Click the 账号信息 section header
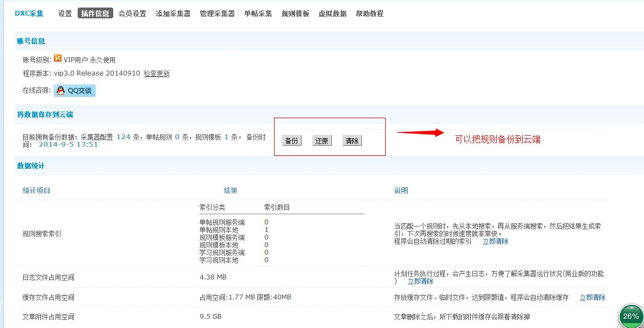 [x=31, y=41]
